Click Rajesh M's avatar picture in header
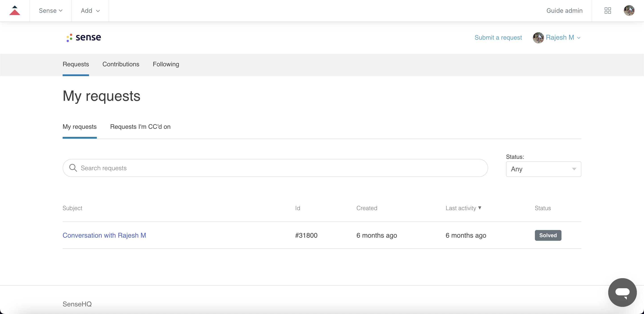644x314 pixels. (x=538, y=38)
